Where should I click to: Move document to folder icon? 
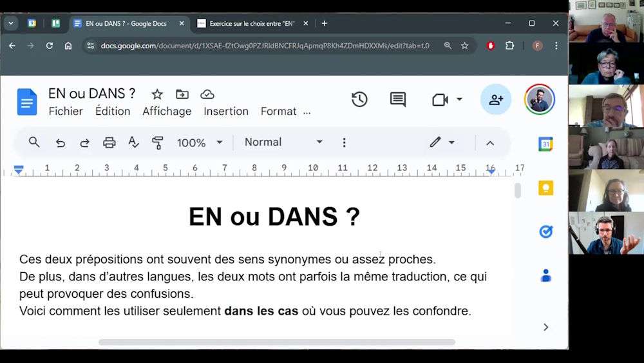coord(182,94)
